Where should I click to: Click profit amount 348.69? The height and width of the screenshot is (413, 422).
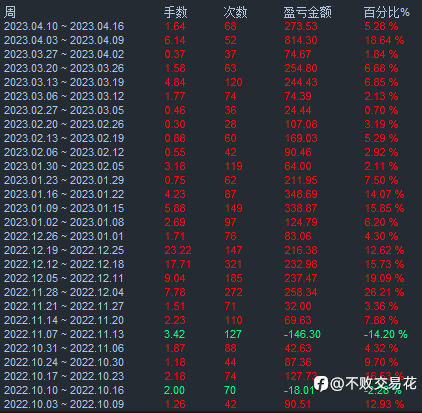(x=301, y=194)
